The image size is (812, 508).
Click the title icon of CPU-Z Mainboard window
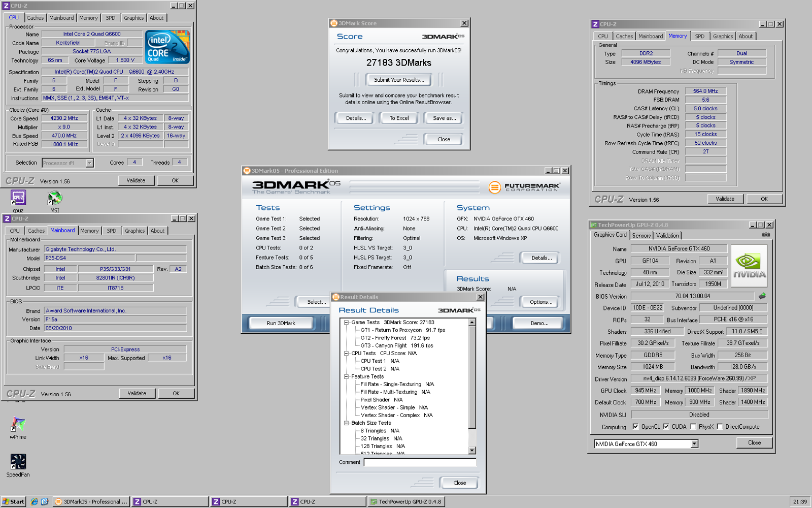[7, 218]
